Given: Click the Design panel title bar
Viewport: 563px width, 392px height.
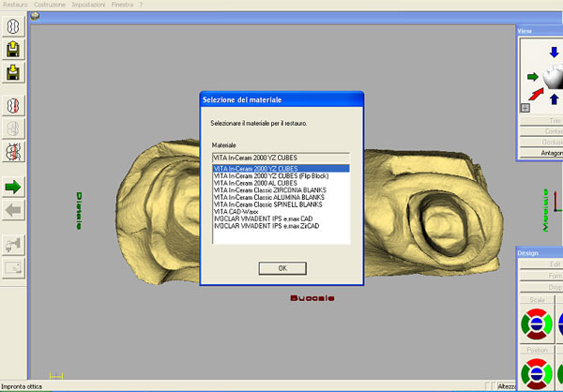Looking at the screenshot, I should tap(540, 252).
